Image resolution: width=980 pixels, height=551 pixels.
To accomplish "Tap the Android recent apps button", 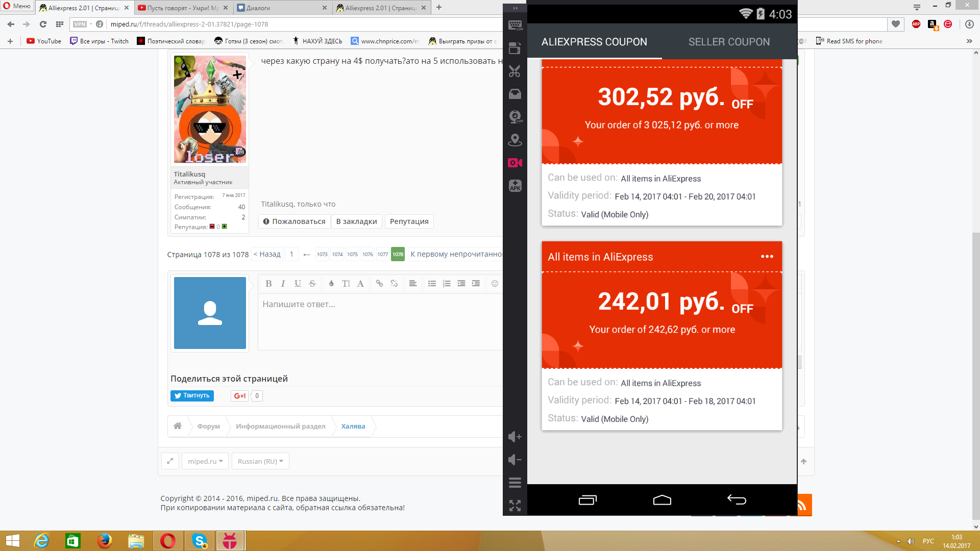I will point(587,500).
